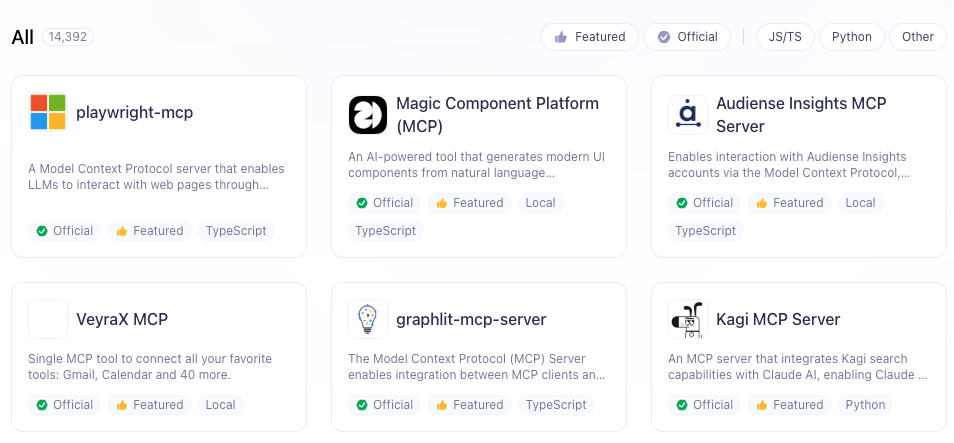Open the Kagi MCP Server title

tap(778, 319)
